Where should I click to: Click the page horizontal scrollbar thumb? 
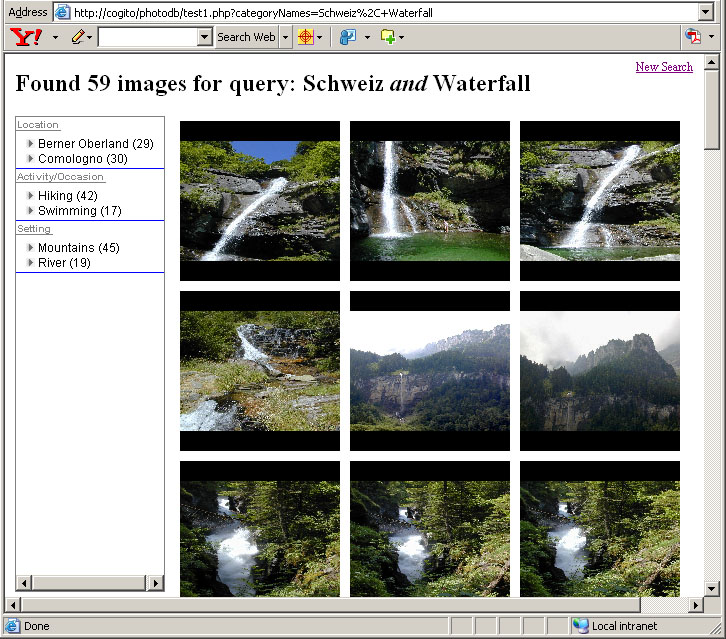[331, 605]
